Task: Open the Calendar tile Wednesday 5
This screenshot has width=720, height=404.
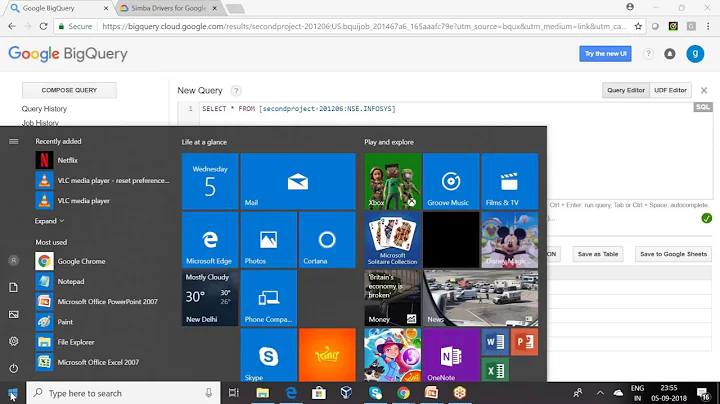Action: click(210, 181)
